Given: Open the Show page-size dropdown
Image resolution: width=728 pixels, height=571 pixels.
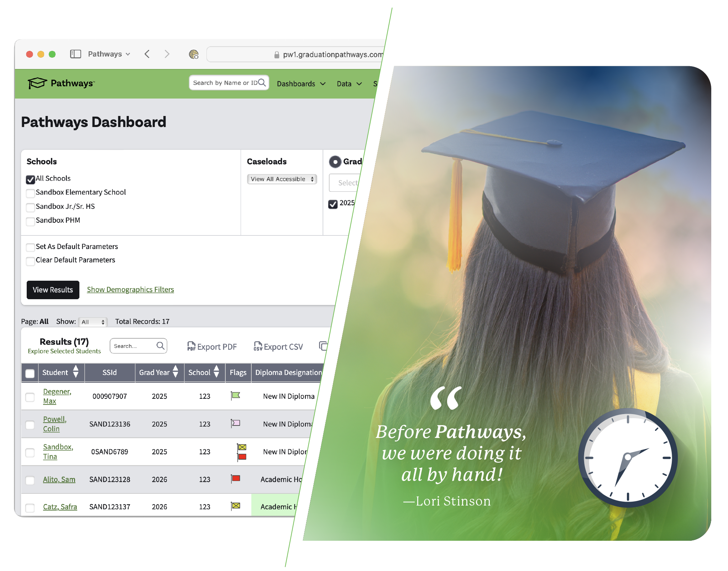Looking at the screenshot, I should coord(93,322).
